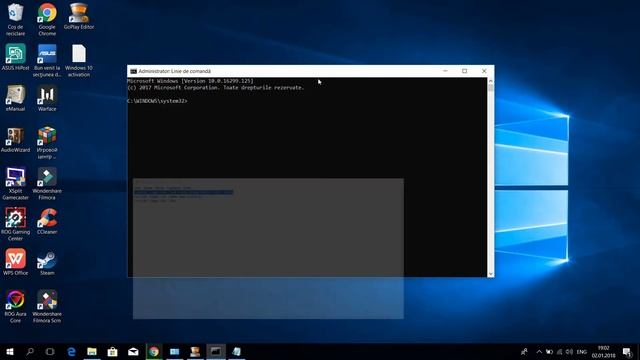The image size is (640, 360).
Task: Close the Administrator Command Prompt window
Action: pos(484,71)
